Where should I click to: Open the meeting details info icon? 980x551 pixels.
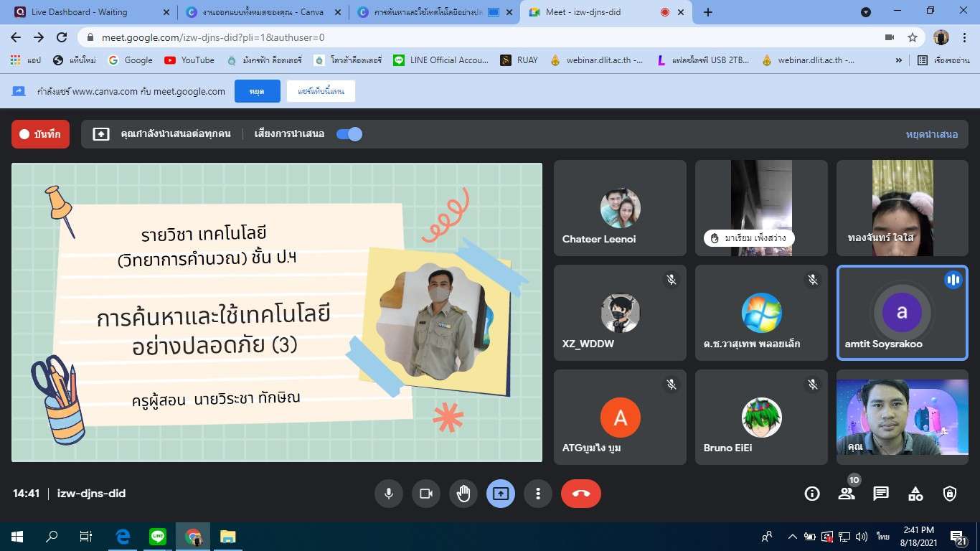812,494
